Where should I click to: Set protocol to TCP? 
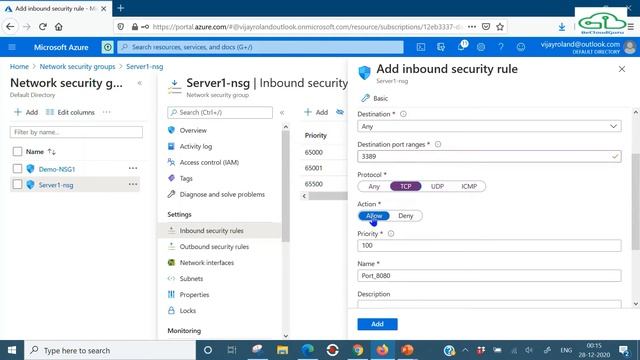click(406, 186)
